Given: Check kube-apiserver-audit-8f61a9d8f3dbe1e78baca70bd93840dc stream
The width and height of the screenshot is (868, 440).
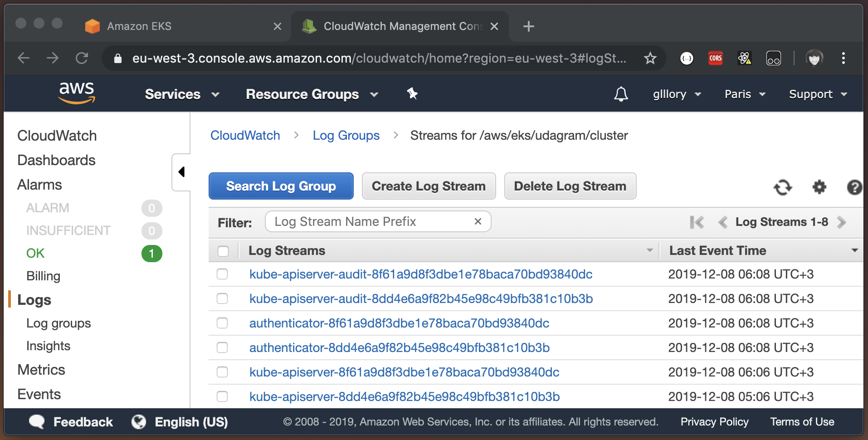Looking at the screenshot, I should pyautogui.click(x=222, y=274).
